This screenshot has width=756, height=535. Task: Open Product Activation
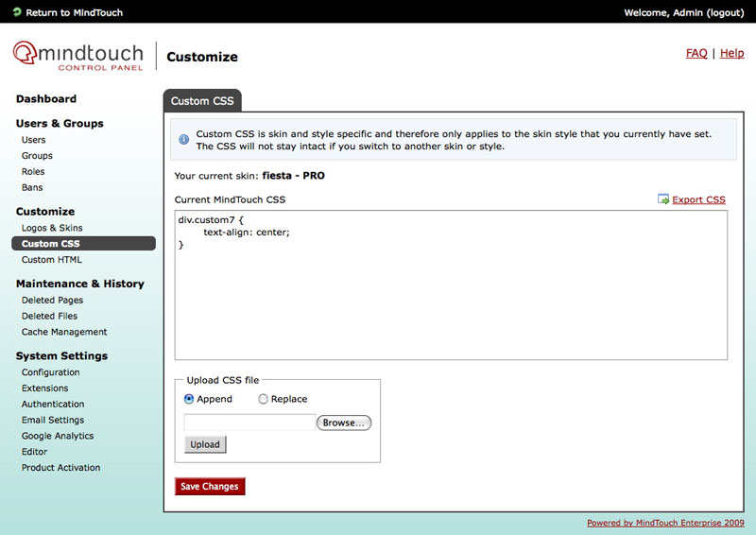(x=60, y=468)
